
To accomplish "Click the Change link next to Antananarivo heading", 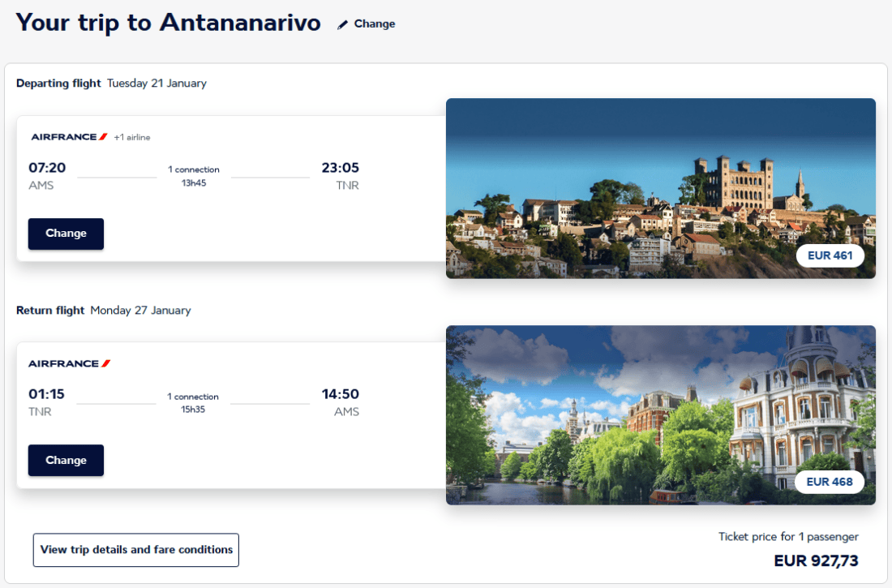I will coord(374,24).
